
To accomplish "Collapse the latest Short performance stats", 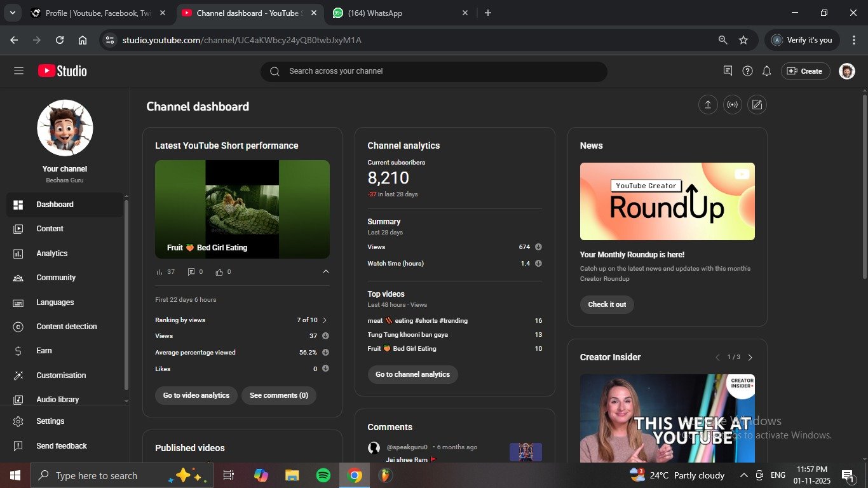I will (x=326, y=272).
